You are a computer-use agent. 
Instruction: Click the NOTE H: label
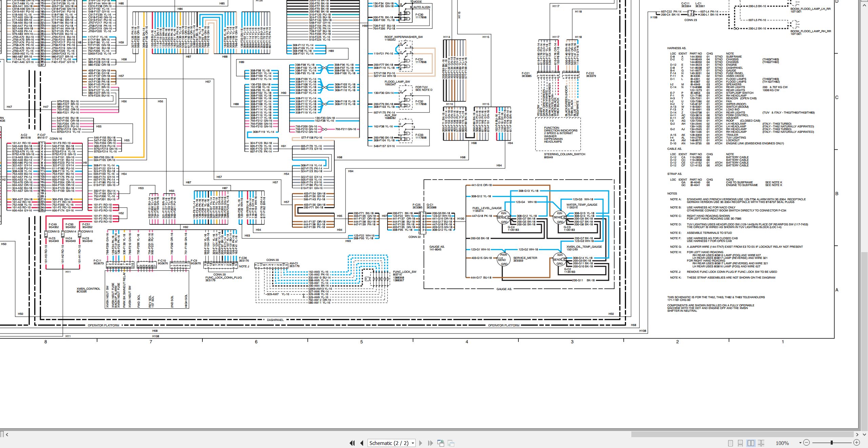coord(675,252)
